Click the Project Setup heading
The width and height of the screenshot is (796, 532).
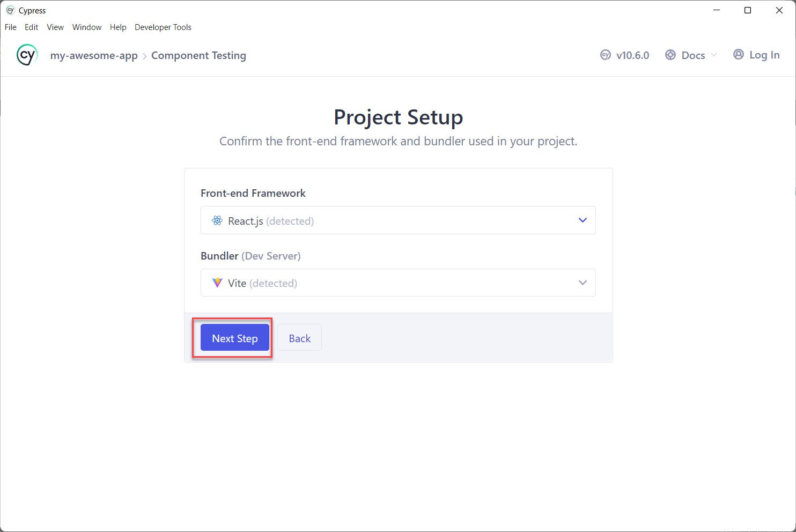coord(399,117)
